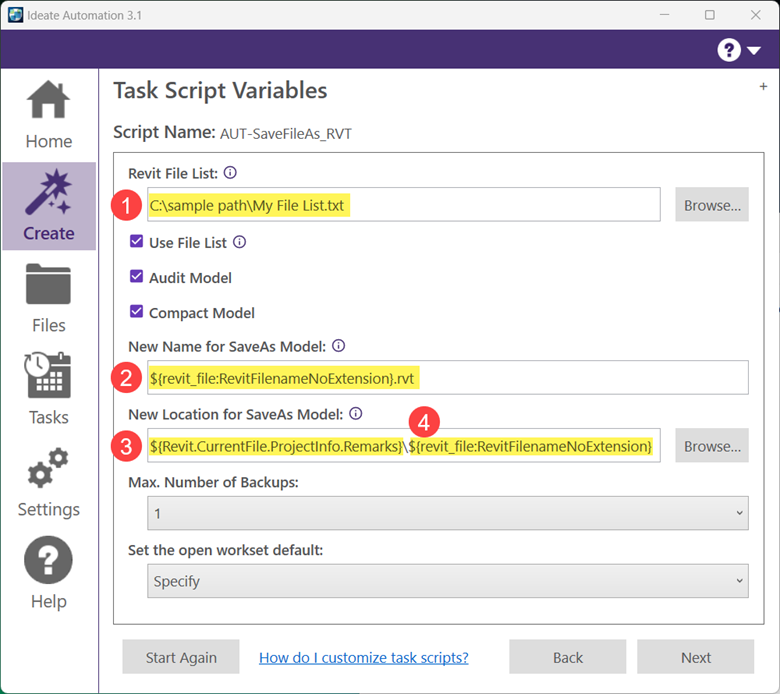780x694 pixels.
Task: Click the info icon next to Use File List
Action: click(x=239, y=242)
